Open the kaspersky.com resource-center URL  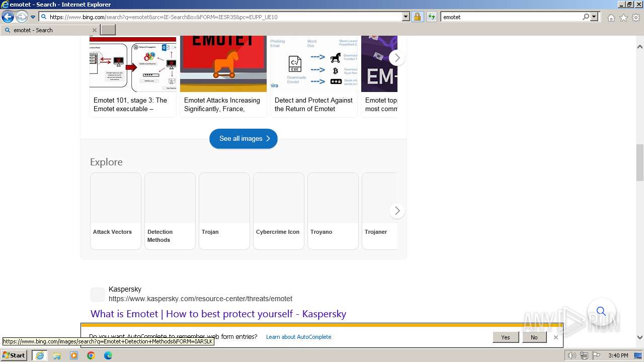[200, 299]
